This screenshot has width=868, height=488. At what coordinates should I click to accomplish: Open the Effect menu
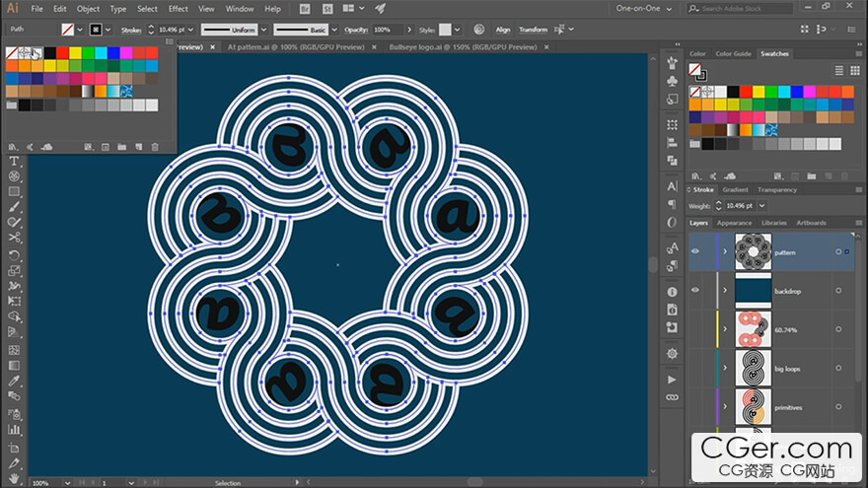tap(179, 9)
